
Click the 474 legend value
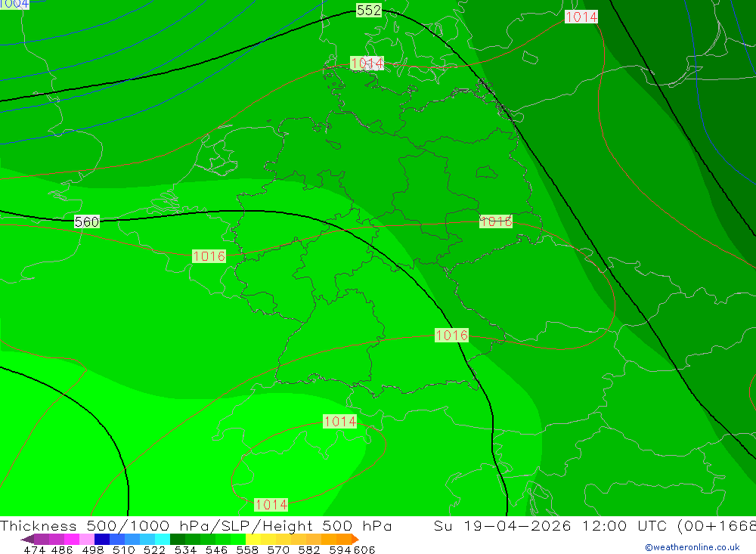coord(34,549)
